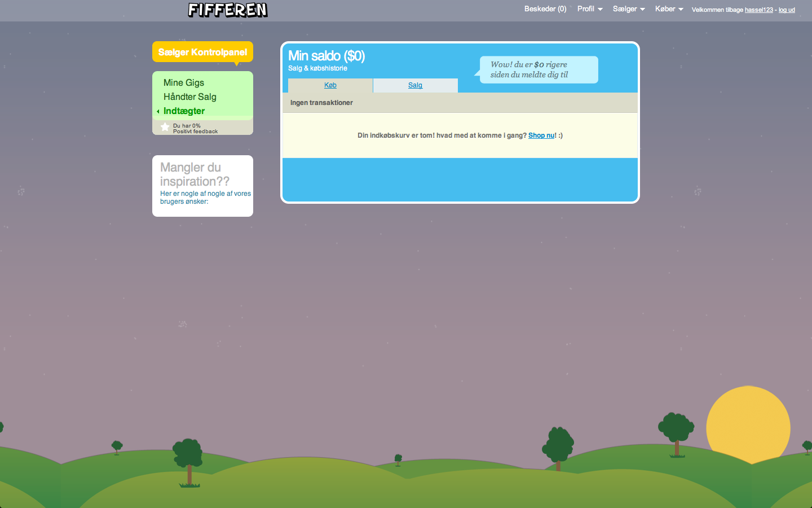Expand the Profil dropdown menu
Viewport: 812px width, 508px height.
click(x=589, y=9)
